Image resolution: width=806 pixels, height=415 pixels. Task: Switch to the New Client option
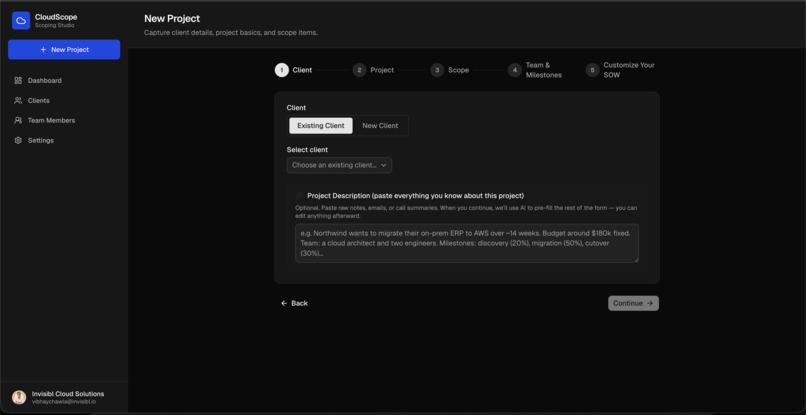click(380, 125)
